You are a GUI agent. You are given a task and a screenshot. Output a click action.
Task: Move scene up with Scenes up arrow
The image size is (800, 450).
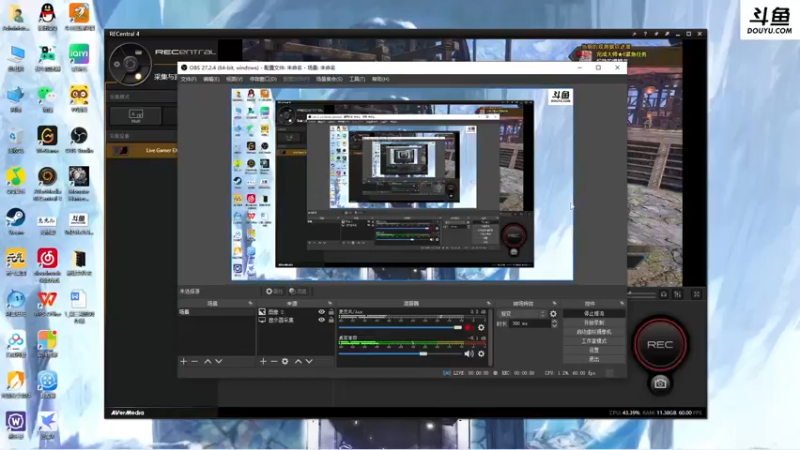pos(208,361)
